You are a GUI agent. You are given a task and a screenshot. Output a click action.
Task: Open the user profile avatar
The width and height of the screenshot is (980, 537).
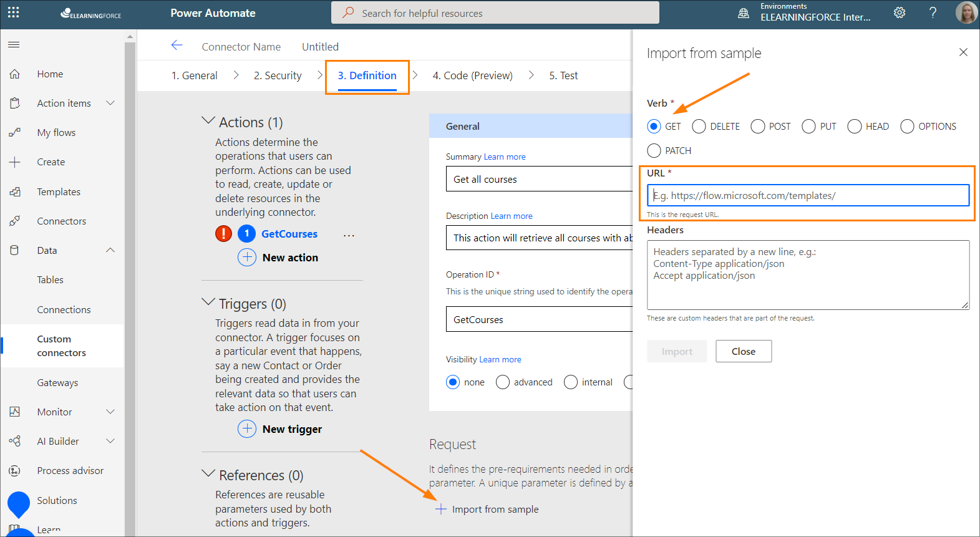pyautogui.click(x=966, y=12)
